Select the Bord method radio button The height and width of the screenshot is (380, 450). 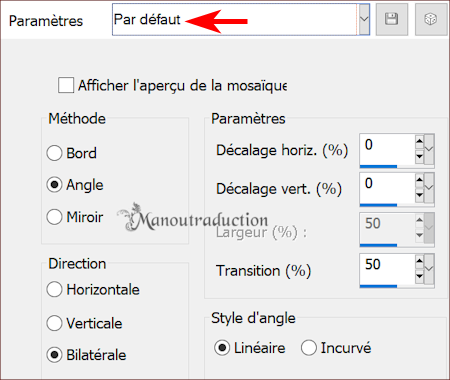[54, 153]
